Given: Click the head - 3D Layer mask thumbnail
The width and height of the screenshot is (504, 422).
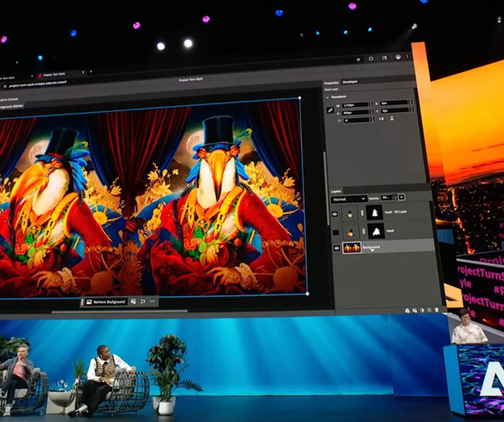Looking at the screenshot, I should [x=374, y=212].
